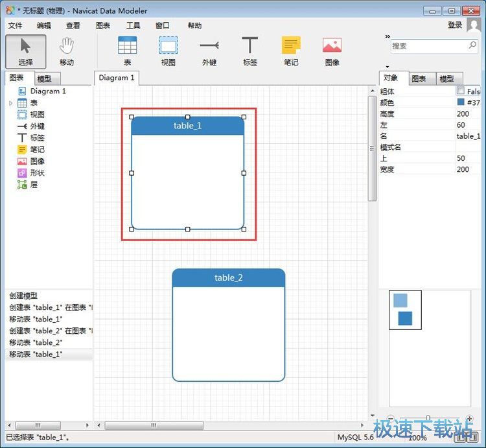This screenshot has height=448, width=486.
Task: Select the 选择 pointer tool
Action: 26,51
